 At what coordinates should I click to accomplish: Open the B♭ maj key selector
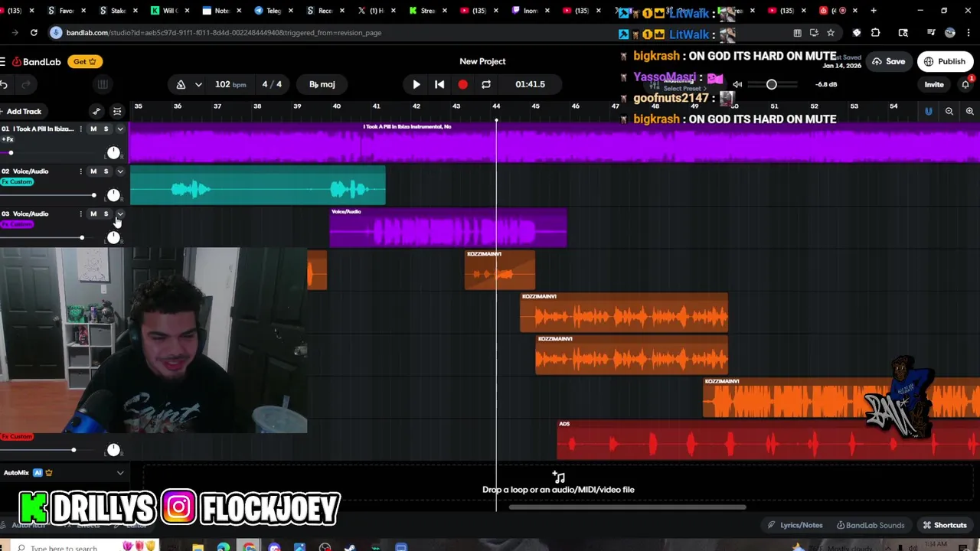pos(322,84)
